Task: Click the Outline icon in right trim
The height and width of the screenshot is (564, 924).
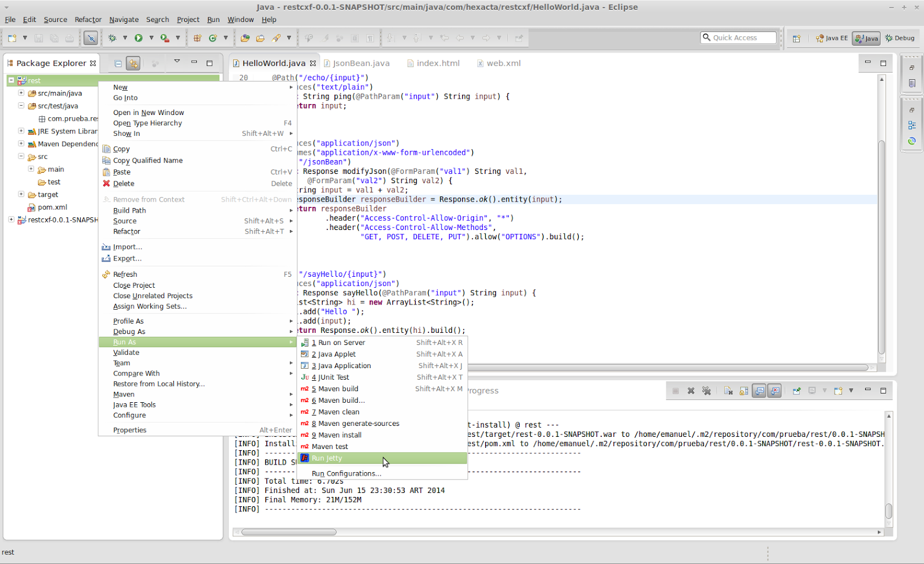Action: tap(912, 125)
